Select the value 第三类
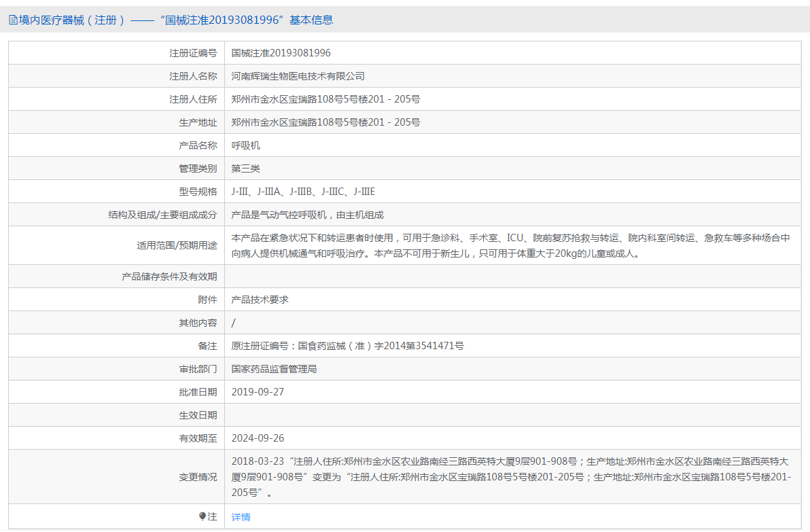This screenshot has height=532, width=810. pyautogui.click(x=246, y=169)
